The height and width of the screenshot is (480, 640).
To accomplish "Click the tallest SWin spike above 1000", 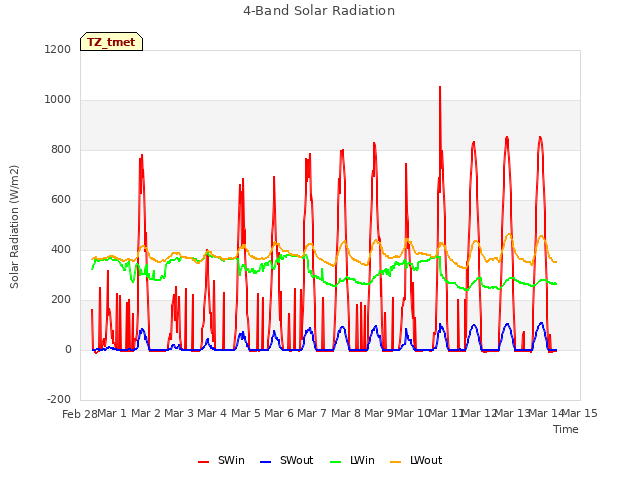I will (x=440, y=87).
